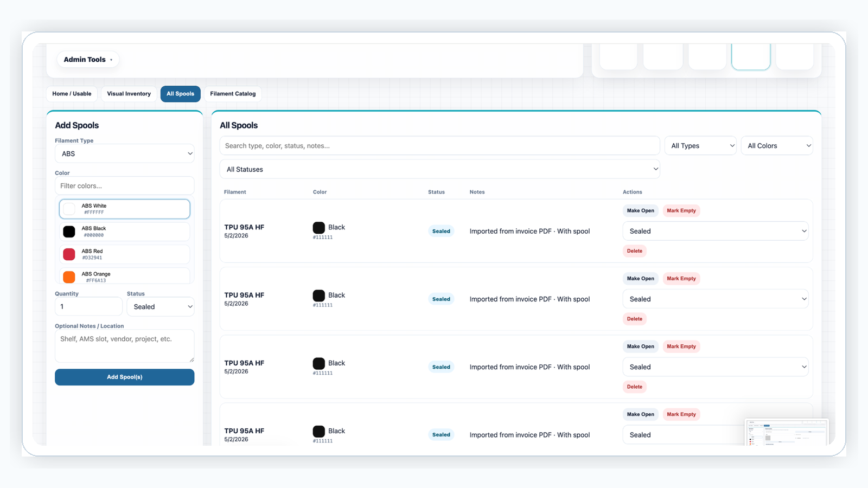
Task: Click the Optional Notes / Location textarea
Action: (x=124, y=346)
